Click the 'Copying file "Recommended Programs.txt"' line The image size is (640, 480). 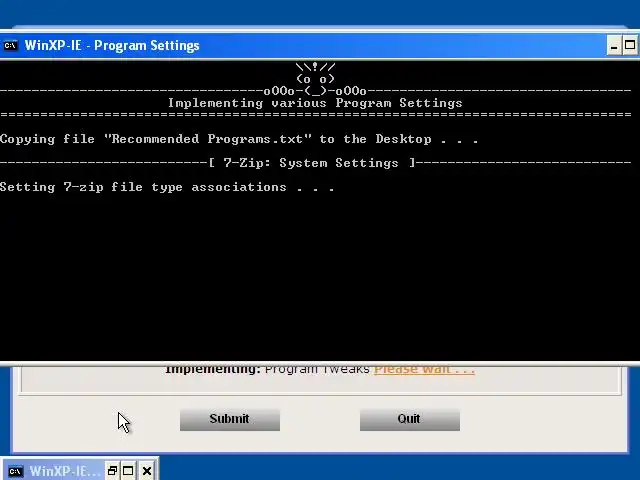click(x=239, y=139)
